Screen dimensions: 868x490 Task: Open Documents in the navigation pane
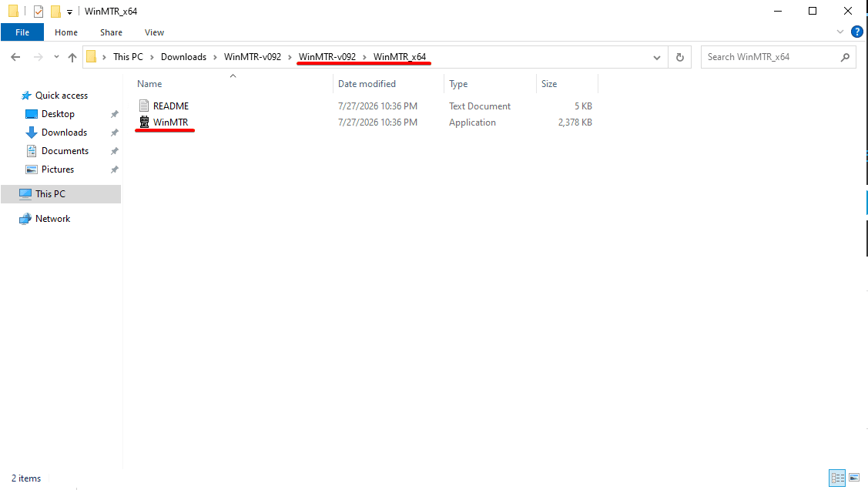coord(65,150)
